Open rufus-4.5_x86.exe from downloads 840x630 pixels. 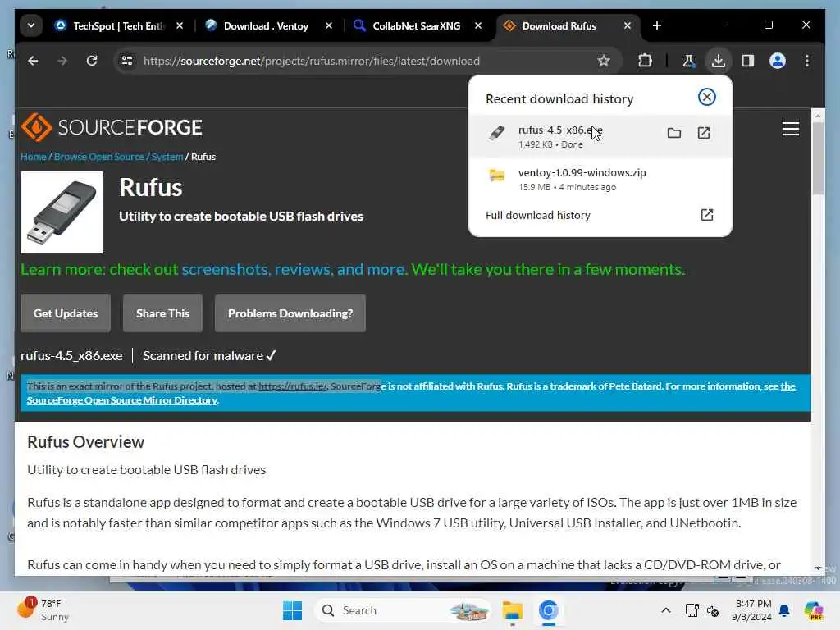600,136
